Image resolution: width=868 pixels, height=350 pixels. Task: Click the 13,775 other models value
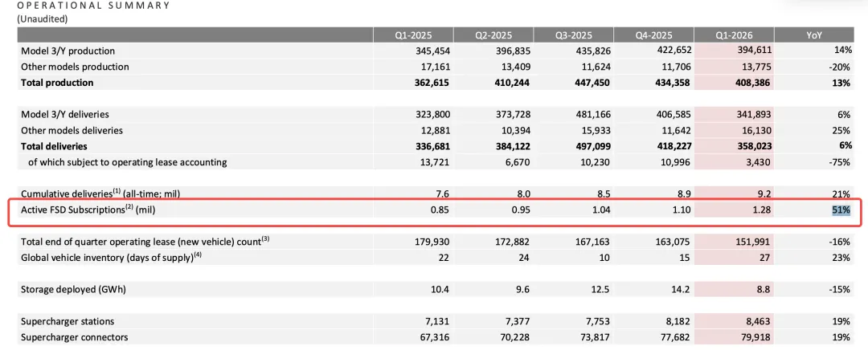756,67
